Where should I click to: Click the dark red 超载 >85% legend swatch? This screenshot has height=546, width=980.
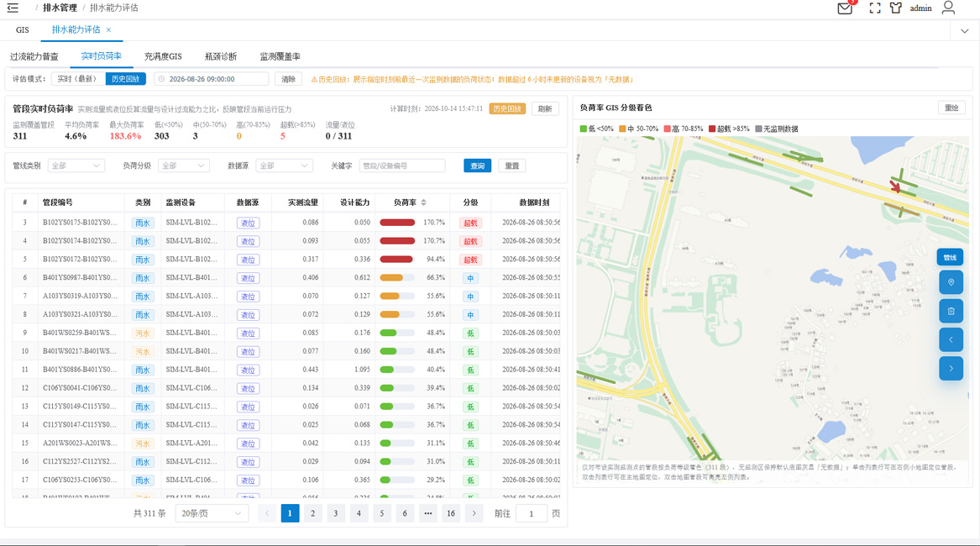pyautogui.click(x=712, y=129)
